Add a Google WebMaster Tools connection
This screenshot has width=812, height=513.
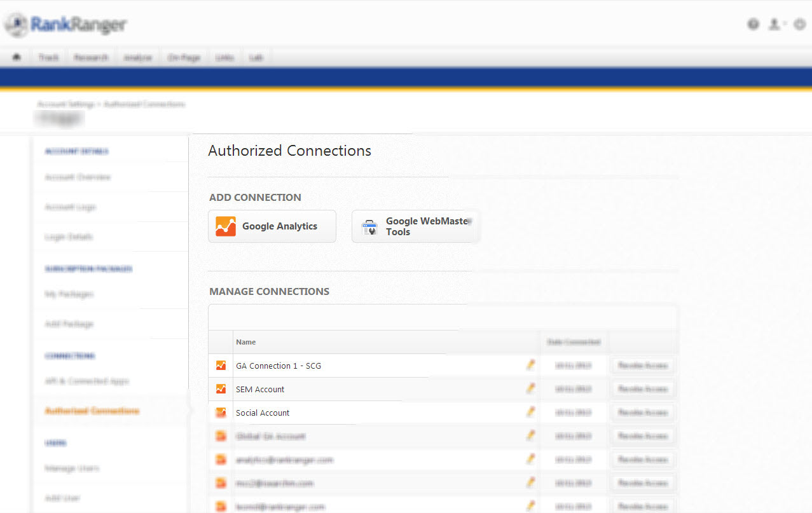pyautogui.click(x=416, y=226)
